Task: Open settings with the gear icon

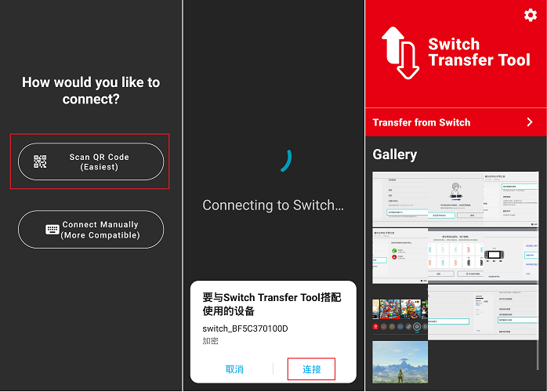Action: point(531,15)
